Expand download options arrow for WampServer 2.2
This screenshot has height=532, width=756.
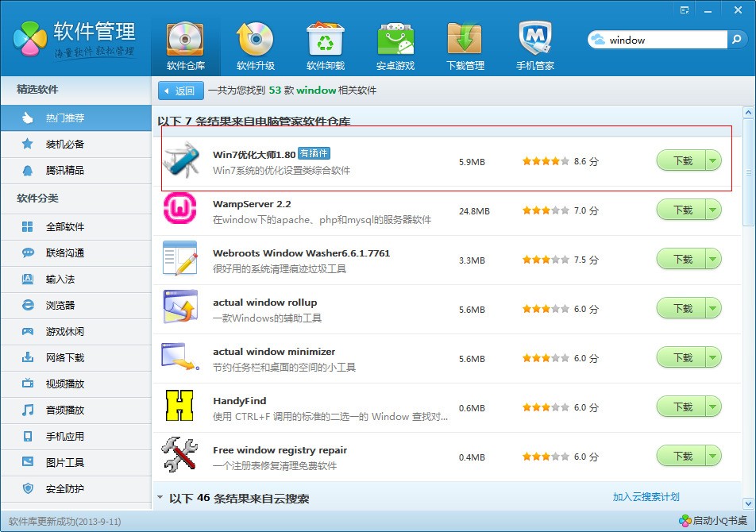click(x=714, y=210)
